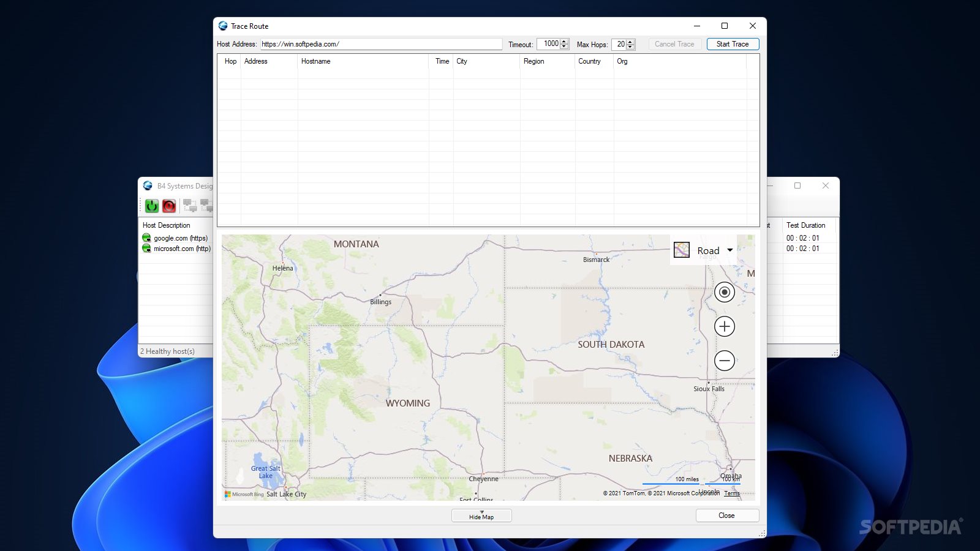980x551 pixels.
Task: Click google.com host status icon
Action: (x=146, y=238)
